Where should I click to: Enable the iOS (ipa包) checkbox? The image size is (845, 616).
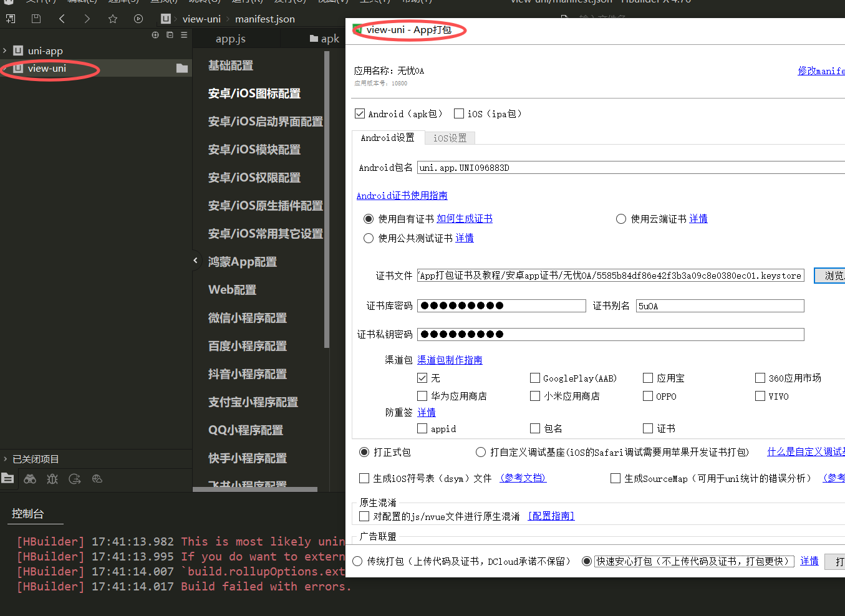point(459,113)
